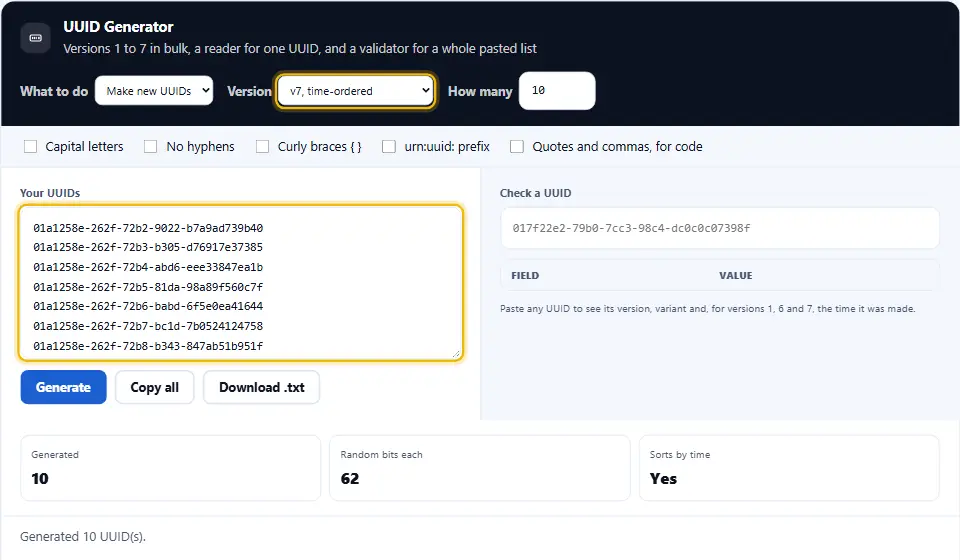Click UUID line ending 7b0524124758
This screenshot has height=560, width=960.
pos(148,326)
